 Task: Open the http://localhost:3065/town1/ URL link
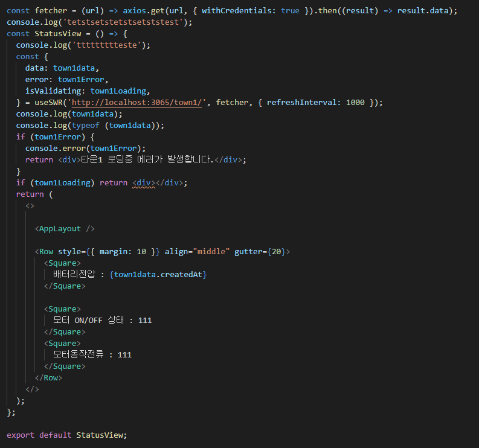[x=137, y=102]
